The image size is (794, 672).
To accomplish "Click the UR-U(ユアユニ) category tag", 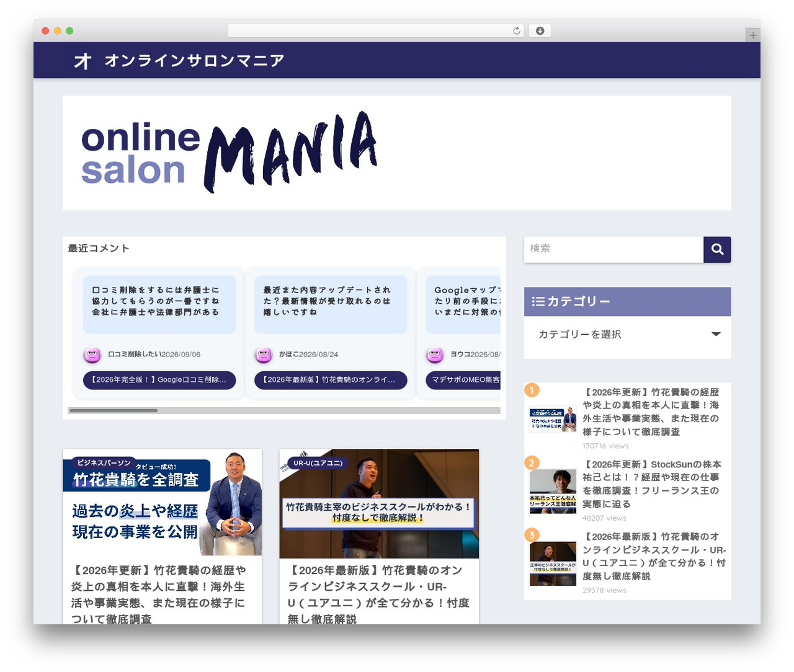I will pyautogui.click(x=318, y=463).
